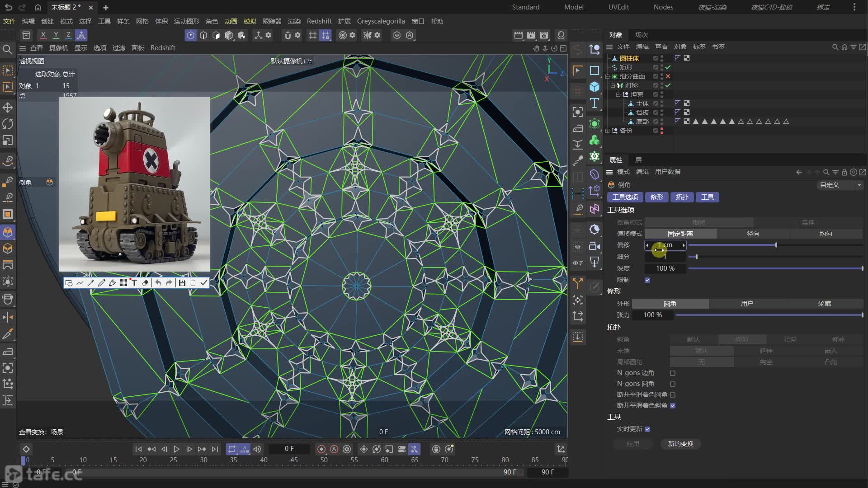Toggle the 矩形 object green checkmark

pos(668,67)
